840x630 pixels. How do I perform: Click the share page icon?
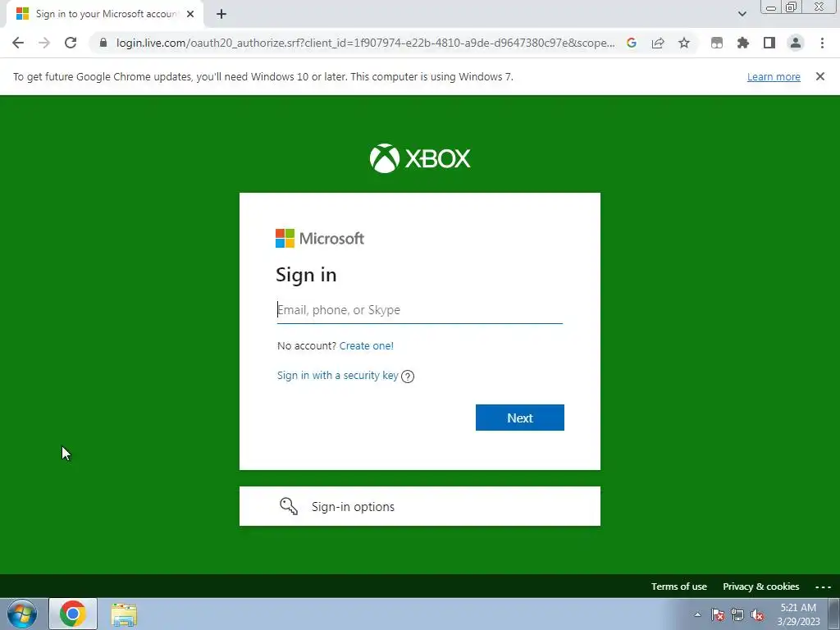pyautogui.click(x=658, y=43)
